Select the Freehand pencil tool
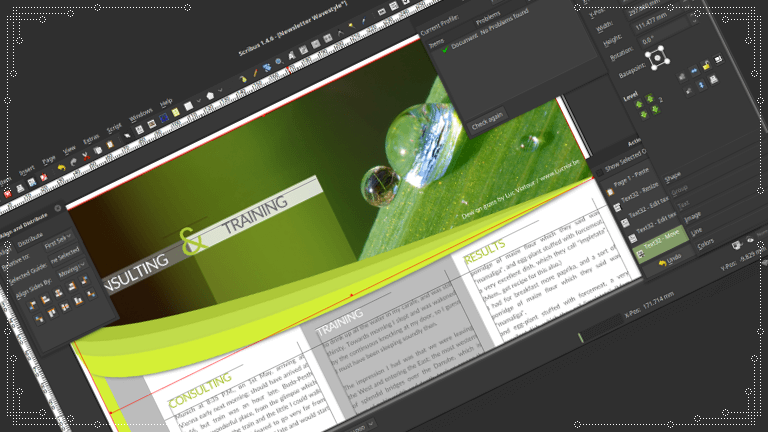Viewport: 768px width, 432px height. pyautogui.click(x=255, y=73)
